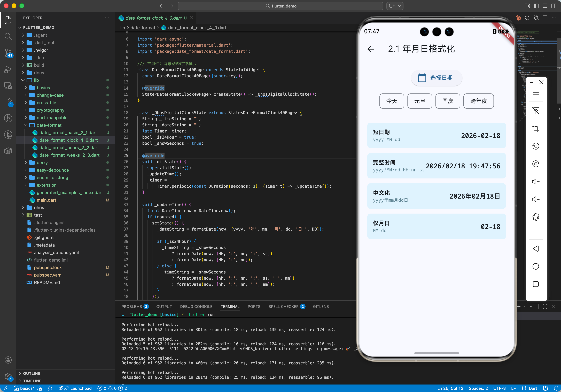Toggle bottom panel layout icon
561x392 pixels.
point(545,6)
